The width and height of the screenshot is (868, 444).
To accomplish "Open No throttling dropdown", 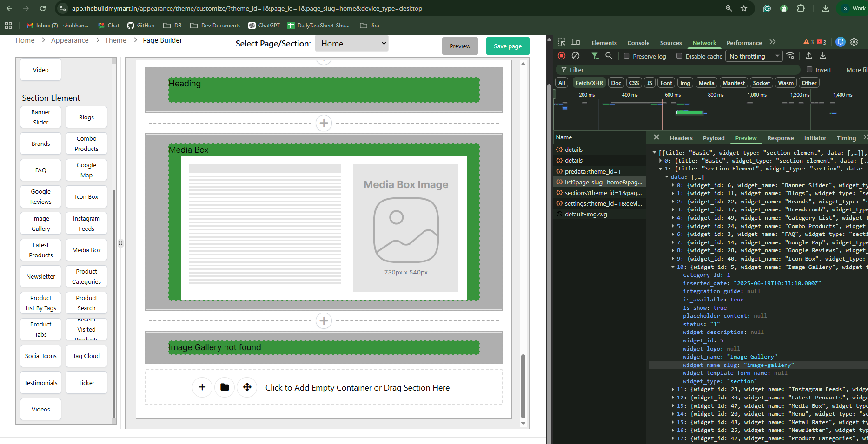I will tap(754, 56).
